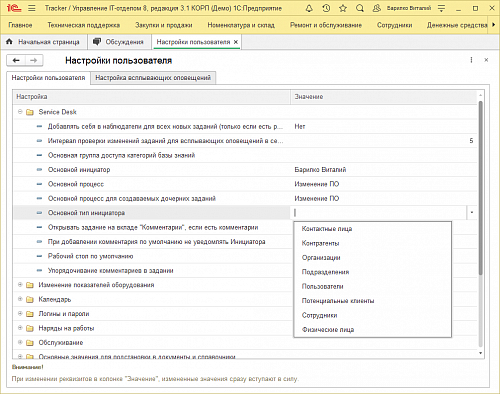
Task: Open notifications bell icon
Action: point(309,8)
